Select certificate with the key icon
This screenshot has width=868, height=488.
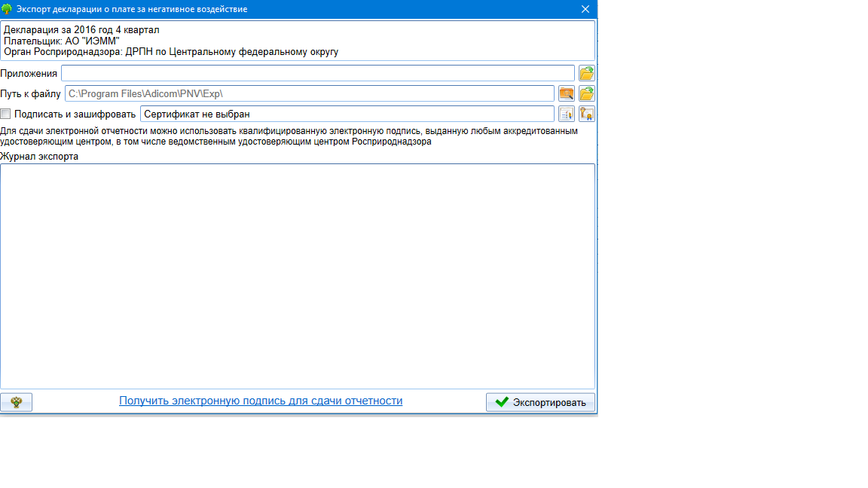[586, 114]
